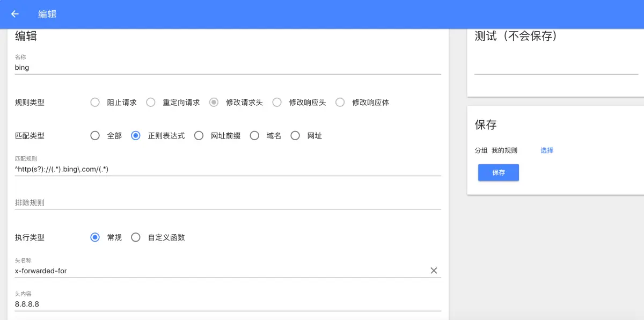
Task: Choose 域名 as the match type
Action: pyautogui.click(x=254, y=135)
